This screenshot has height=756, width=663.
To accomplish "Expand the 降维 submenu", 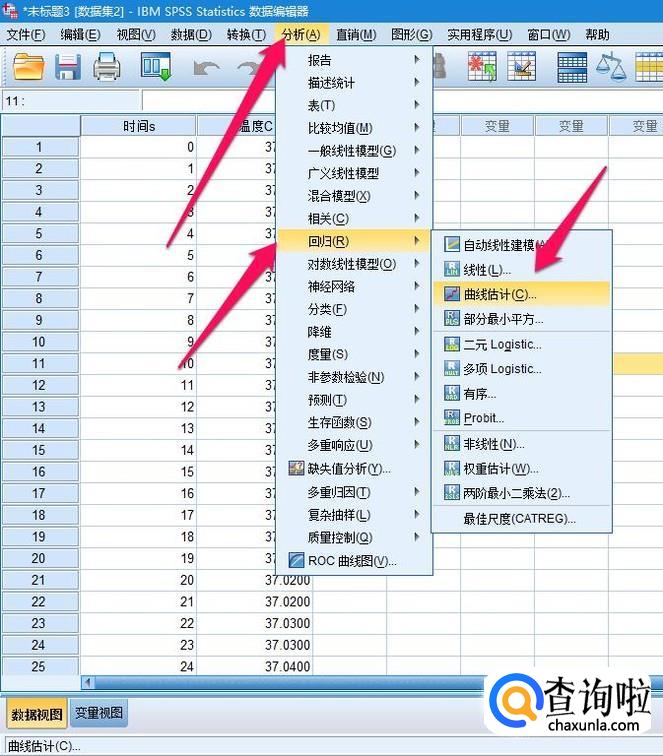I will (354, 332).
